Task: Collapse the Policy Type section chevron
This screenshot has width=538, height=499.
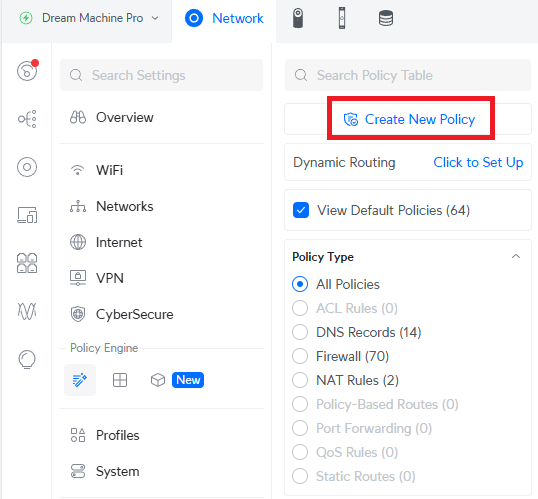Action: coord(516,256)
